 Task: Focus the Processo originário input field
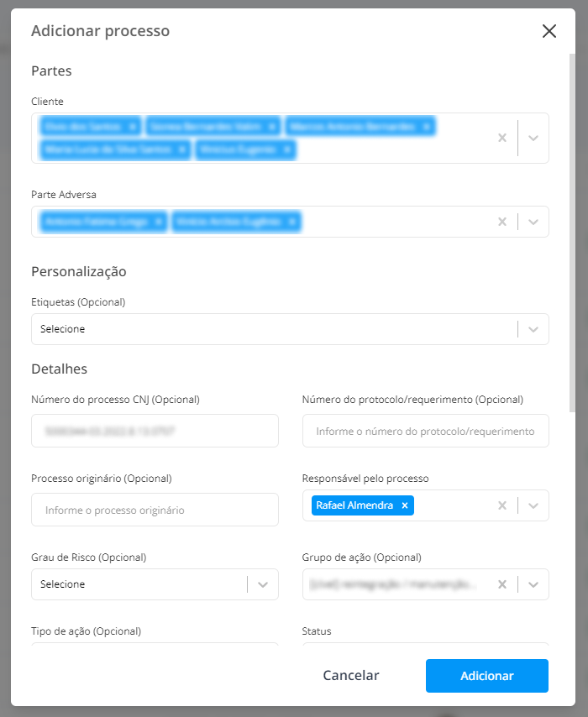click(155, 510)
